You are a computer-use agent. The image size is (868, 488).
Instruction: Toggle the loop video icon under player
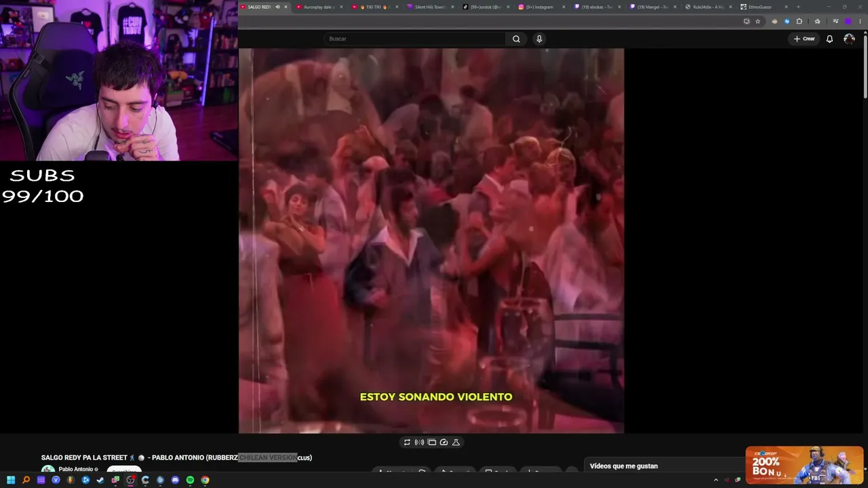coord(407,442)
